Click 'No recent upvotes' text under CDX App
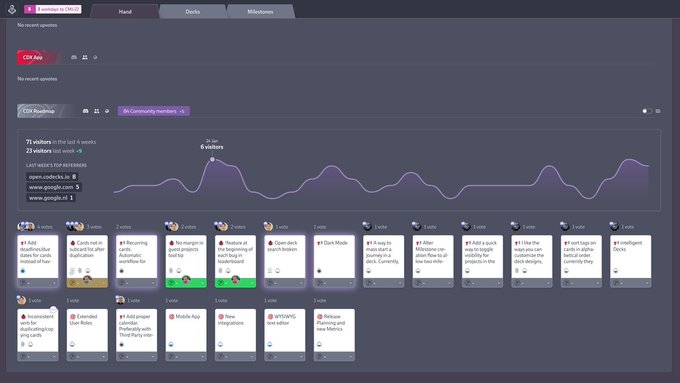This screenshot has height=383, width=680. 37,79
